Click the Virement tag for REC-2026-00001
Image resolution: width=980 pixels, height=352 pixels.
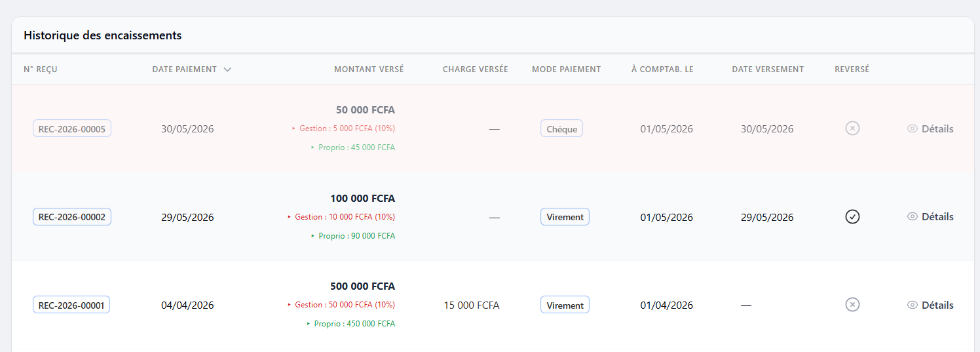pos(565,305)
